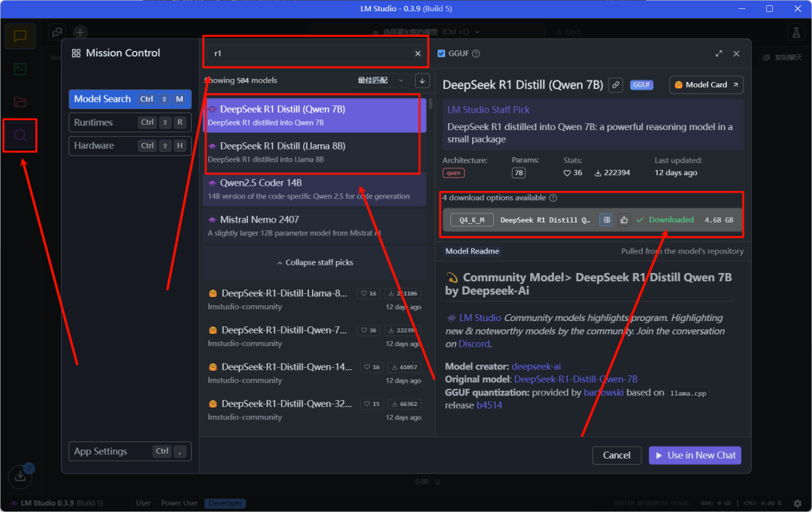Select the Q4_K_M quantization option
The image size is (812, 512).
(471, 220)
